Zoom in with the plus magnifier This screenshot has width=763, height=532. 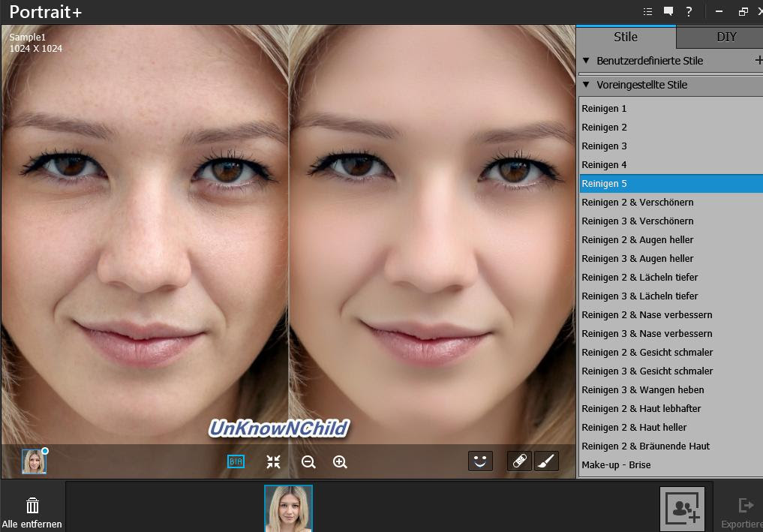[340, 462]
